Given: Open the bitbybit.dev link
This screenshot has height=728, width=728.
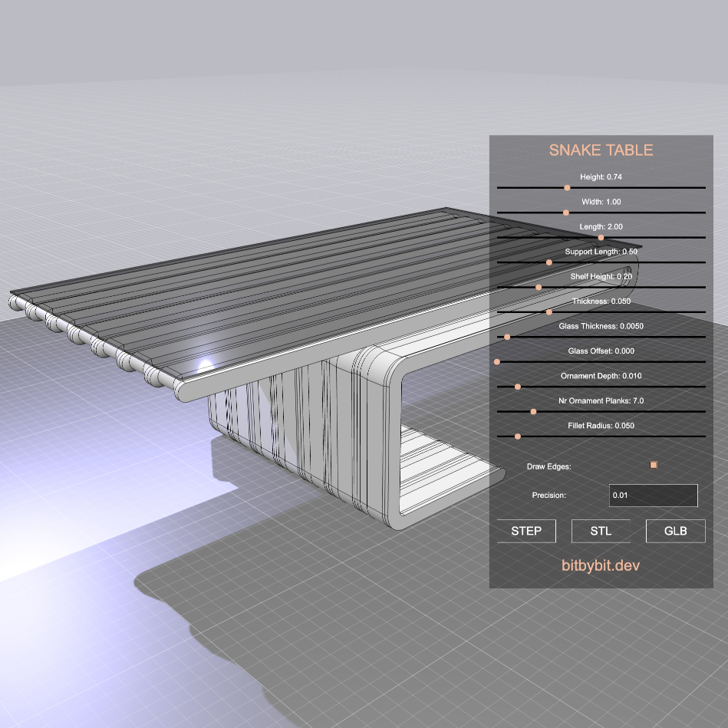Looking at the screenshot, I should [x=601, y=565].
